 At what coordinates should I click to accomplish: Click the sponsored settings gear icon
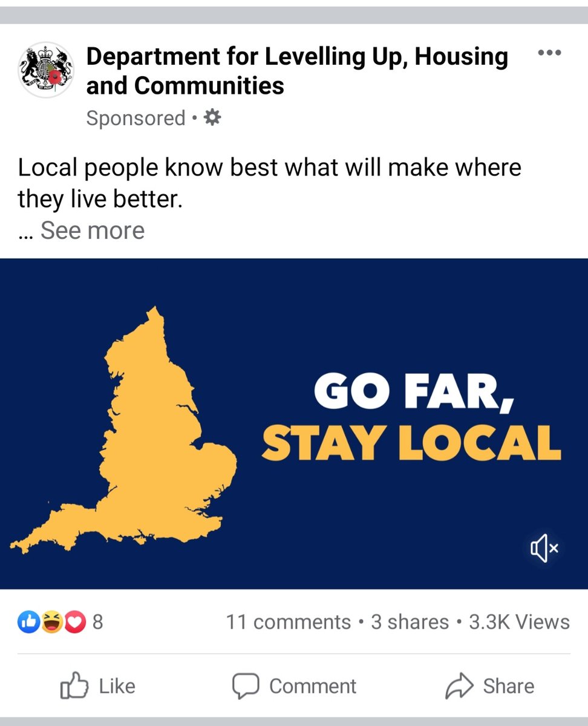(x=211, y=118)
